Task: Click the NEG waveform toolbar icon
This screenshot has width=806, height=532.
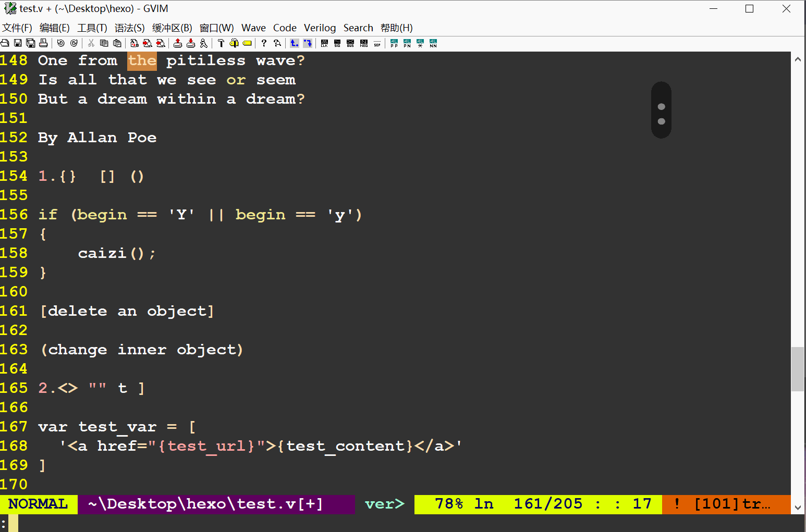Action: 364,43
